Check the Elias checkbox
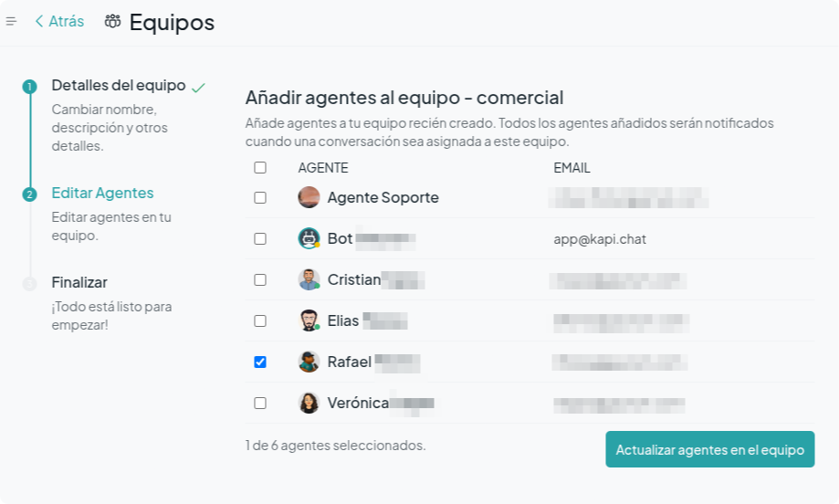Screen dimensions: 839x504 (260, 321)
